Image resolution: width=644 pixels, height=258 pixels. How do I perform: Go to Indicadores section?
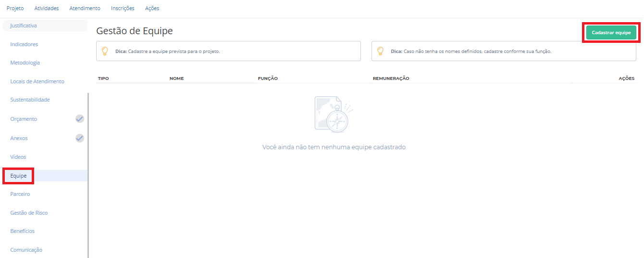click(24, 44)
